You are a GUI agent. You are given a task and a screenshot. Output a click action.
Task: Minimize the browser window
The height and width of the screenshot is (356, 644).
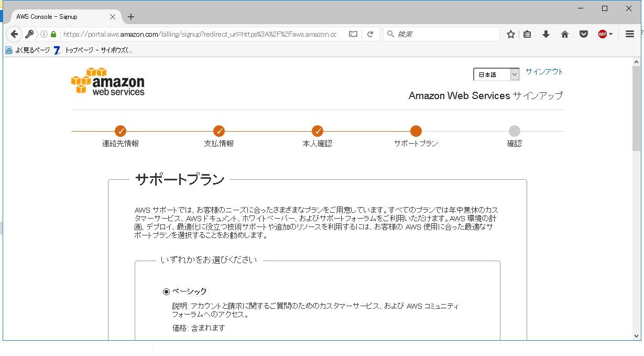tap(581, 8)
